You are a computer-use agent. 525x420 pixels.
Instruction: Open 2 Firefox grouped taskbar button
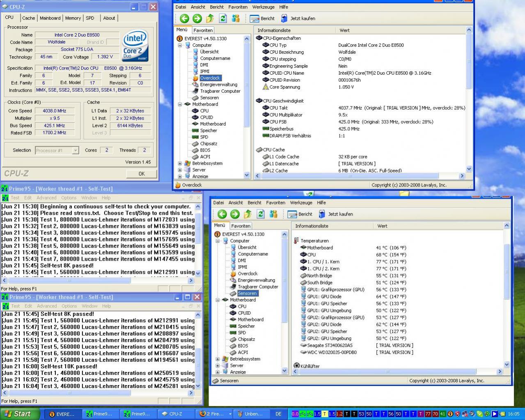(215, 414)
